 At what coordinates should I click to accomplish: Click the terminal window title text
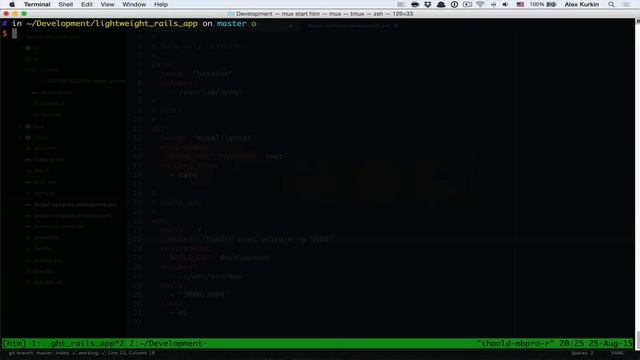(x=324, y=14)
